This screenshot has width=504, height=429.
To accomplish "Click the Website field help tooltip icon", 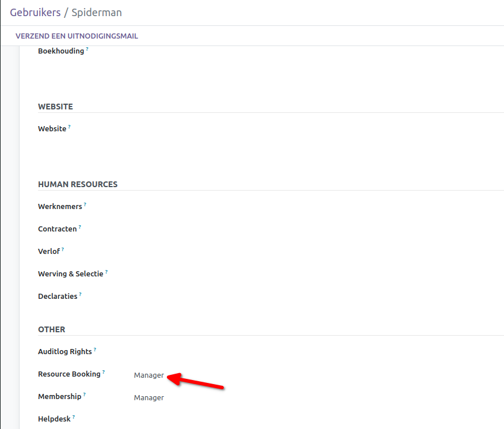I will [x=70, y=127].
